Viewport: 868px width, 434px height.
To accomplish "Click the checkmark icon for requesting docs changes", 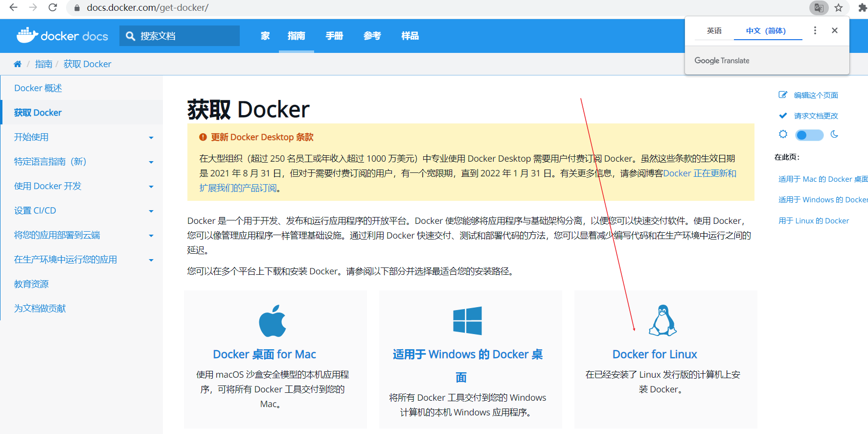I will [x=783, y=116].
